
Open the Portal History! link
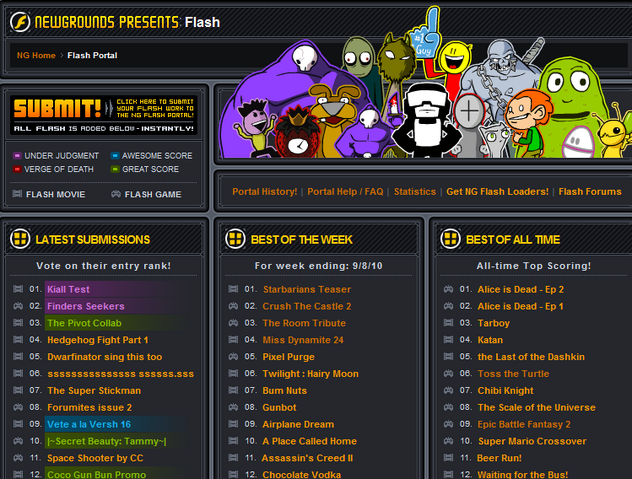tap(264, 192)
